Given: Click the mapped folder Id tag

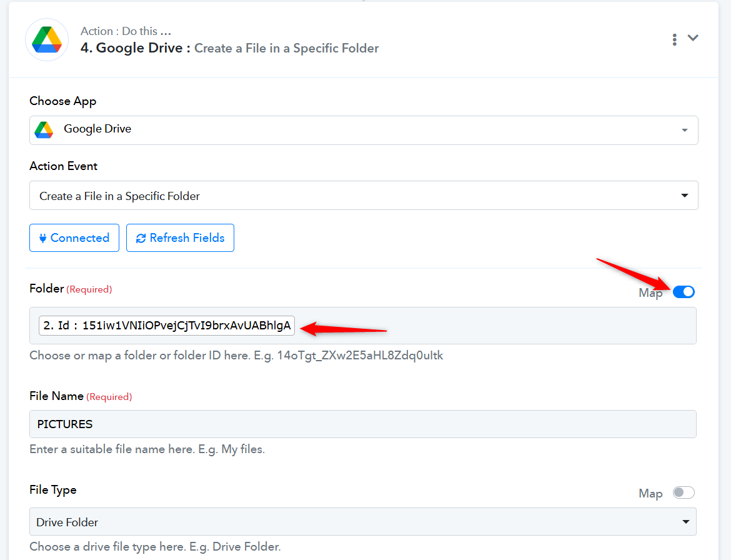Looking at the screenshot, I should click(x=167, y=326).
